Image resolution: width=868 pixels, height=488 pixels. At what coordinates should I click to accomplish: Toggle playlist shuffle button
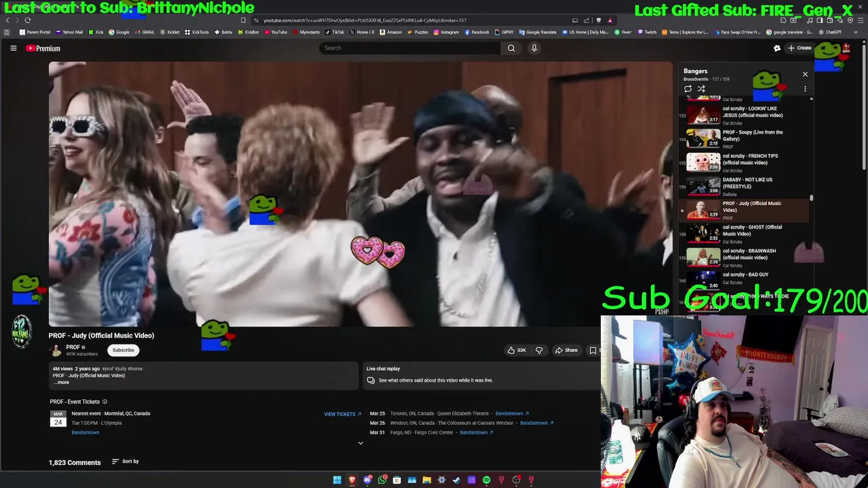(701, 89)
